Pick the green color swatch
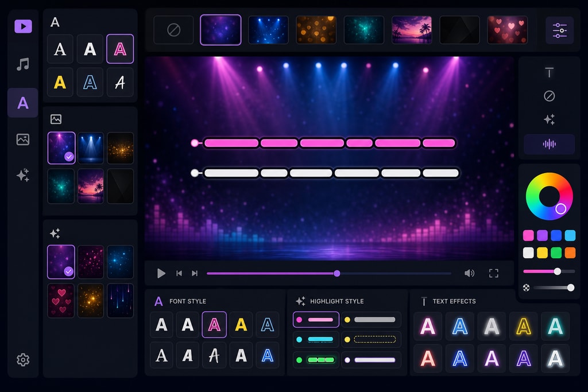 pos(556,253)
